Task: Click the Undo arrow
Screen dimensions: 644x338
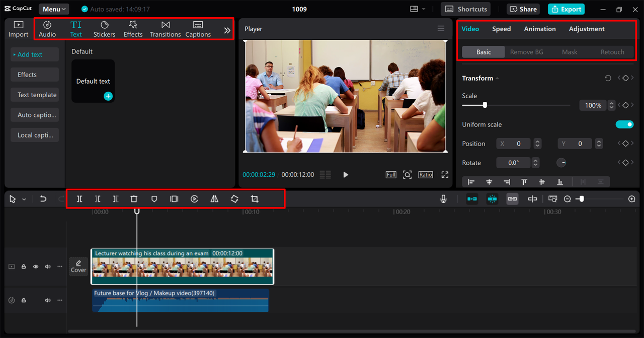Action: [43, 199]
